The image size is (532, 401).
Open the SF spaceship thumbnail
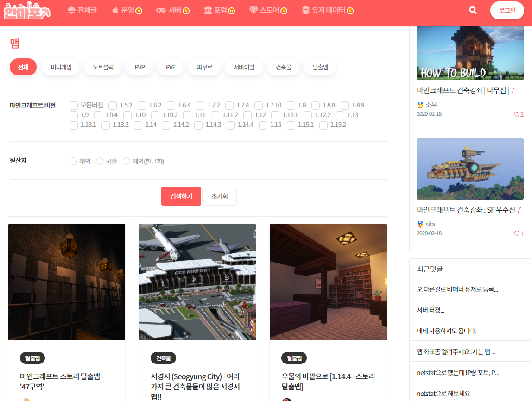[x=470, y=169]
